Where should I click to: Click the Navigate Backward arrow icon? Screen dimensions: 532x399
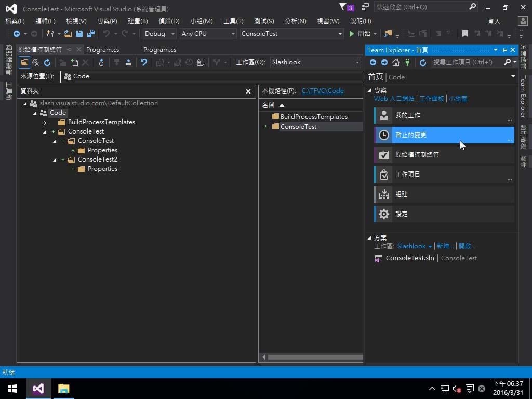point(16,34)
